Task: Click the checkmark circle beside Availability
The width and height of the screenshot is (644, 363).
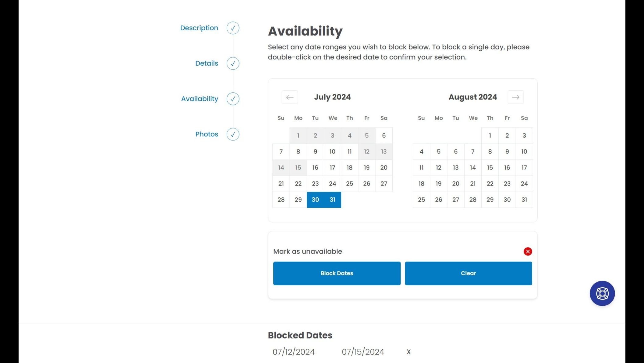Action: click(x=233, y=99)
